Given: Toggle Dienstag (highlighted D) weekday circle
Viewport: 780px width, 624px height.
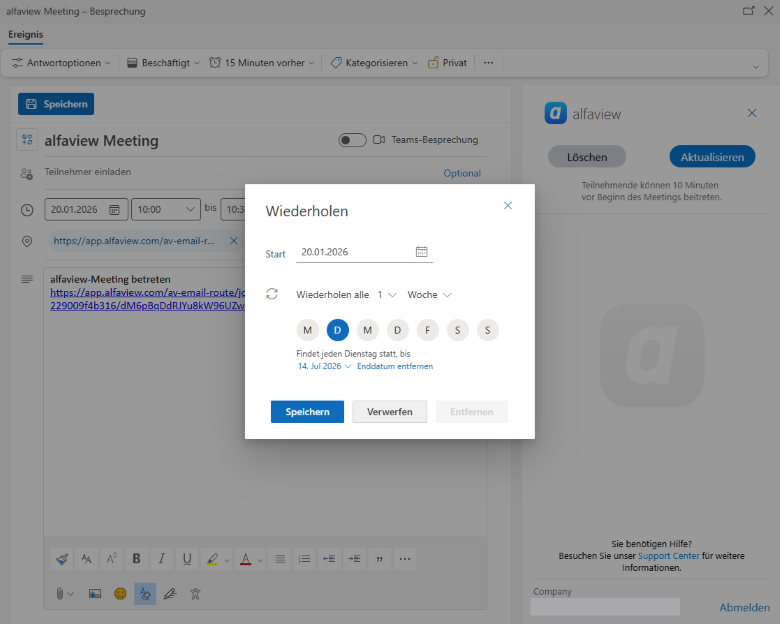Looking at the screenshot, I should point(337,330).
